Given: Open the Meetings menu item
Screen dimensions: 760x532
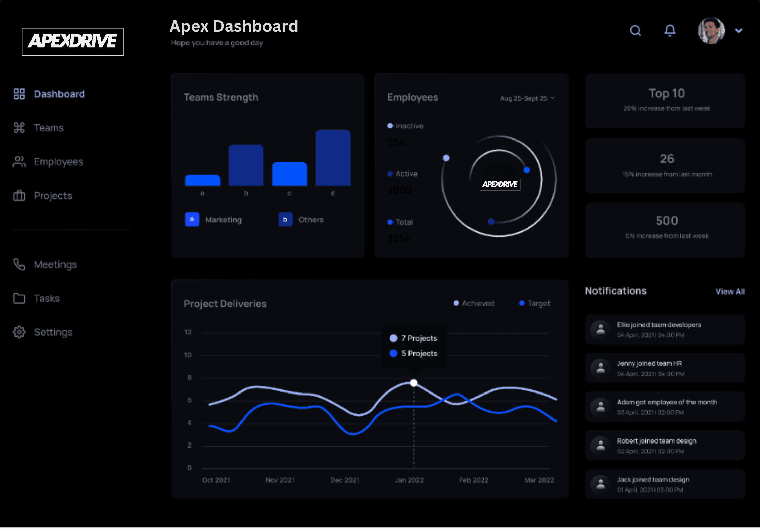Looking at the screenshot, I should (x=55, y=264).
